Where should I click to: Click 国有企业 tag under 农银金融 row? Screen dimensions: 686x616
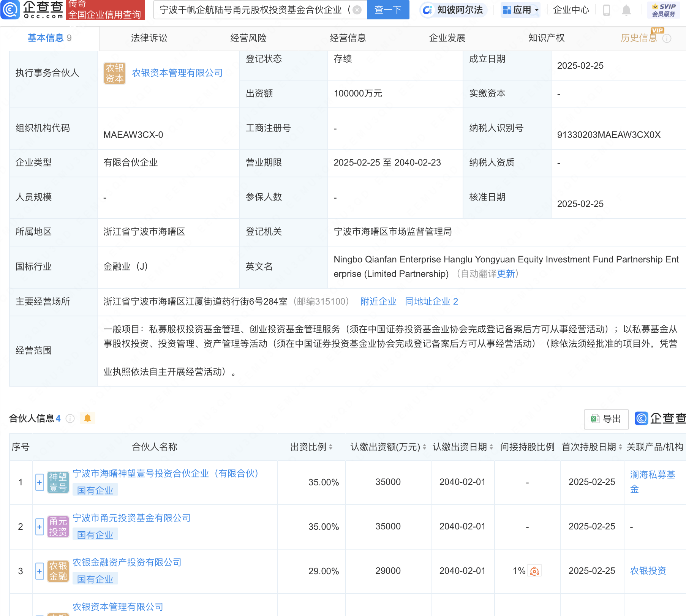coord(95,579)
